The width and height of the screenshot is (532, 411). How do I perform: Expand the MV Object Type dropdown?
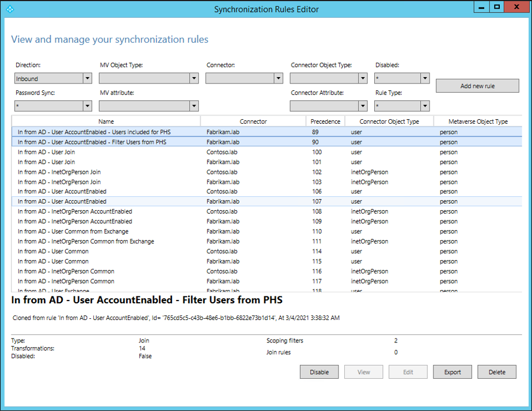click(149, 78)
